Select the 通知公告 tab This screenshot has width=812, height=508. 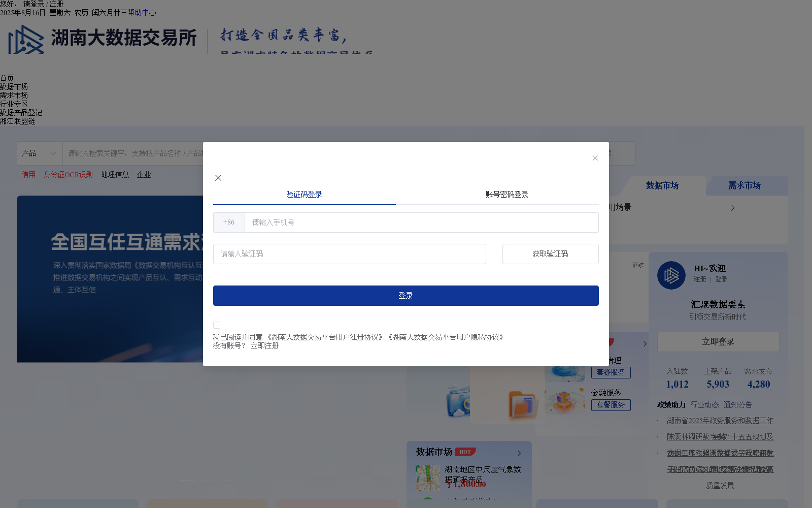[738, 405]
